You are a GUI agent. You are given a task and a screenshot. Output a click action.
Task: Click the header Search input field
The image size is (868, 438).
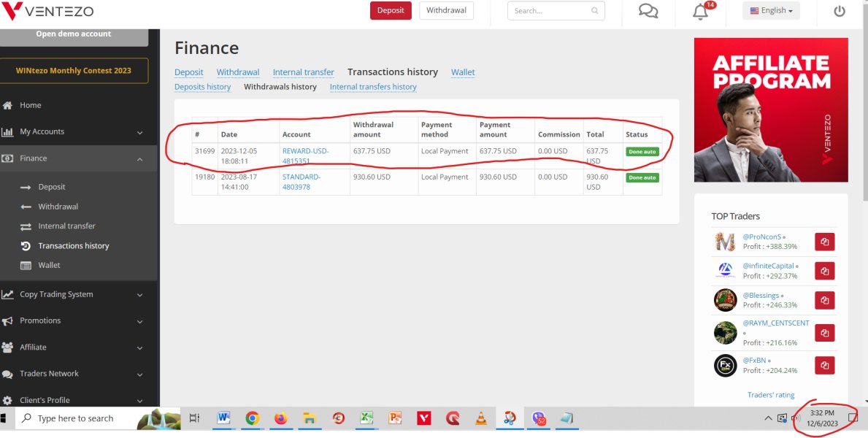click(556, 10)
